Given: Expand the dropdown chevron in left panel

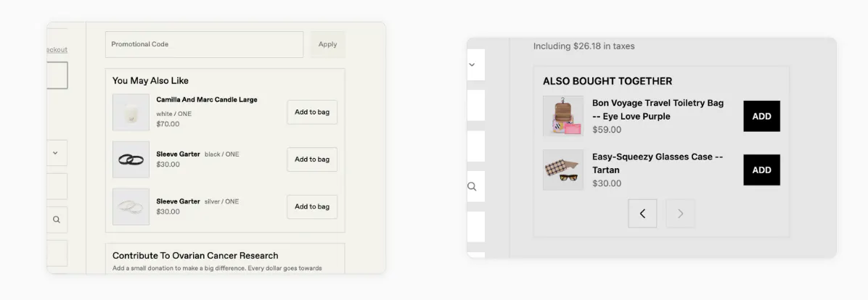Looking at the screenshot, I should 55,153.
